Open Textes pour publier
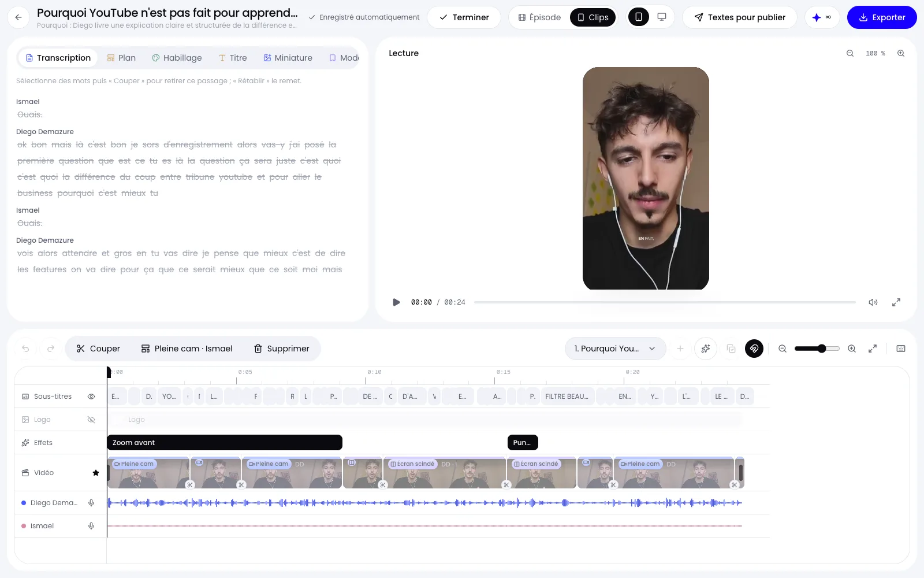 (740, 17)
